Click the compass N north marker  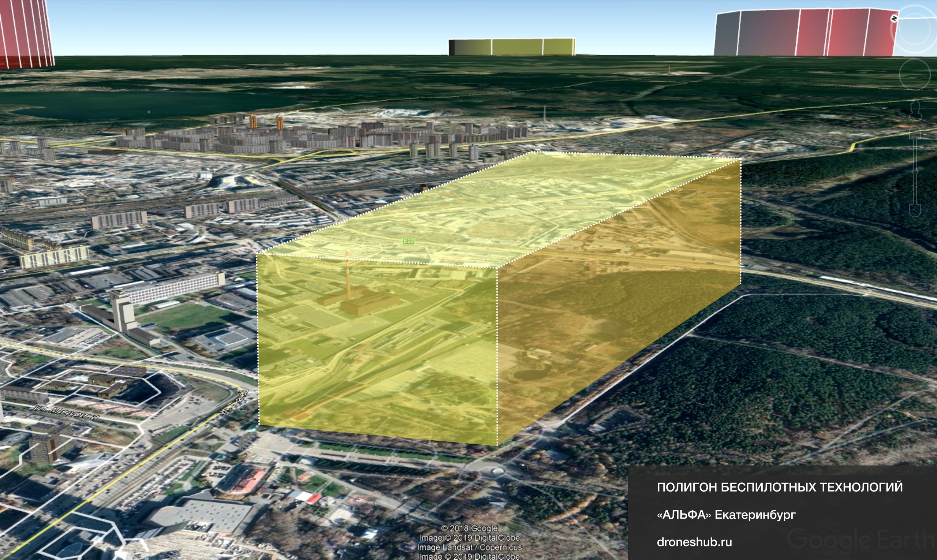point(893,19)
